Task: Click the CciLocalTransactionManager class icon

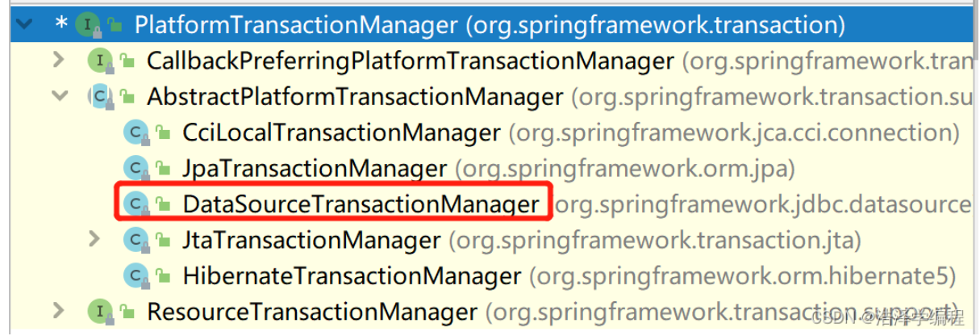Action: [x=134, y=132]
